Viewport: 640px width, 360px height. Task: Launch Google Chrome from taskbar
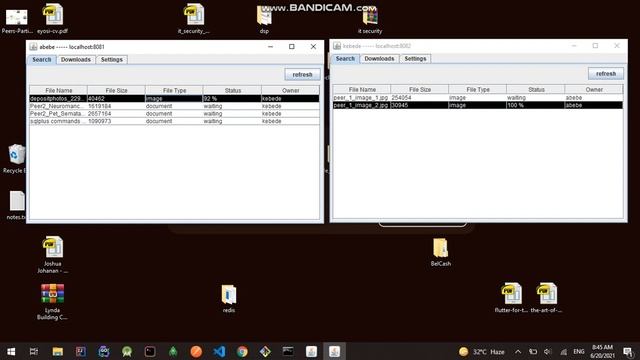click(242, 351)
